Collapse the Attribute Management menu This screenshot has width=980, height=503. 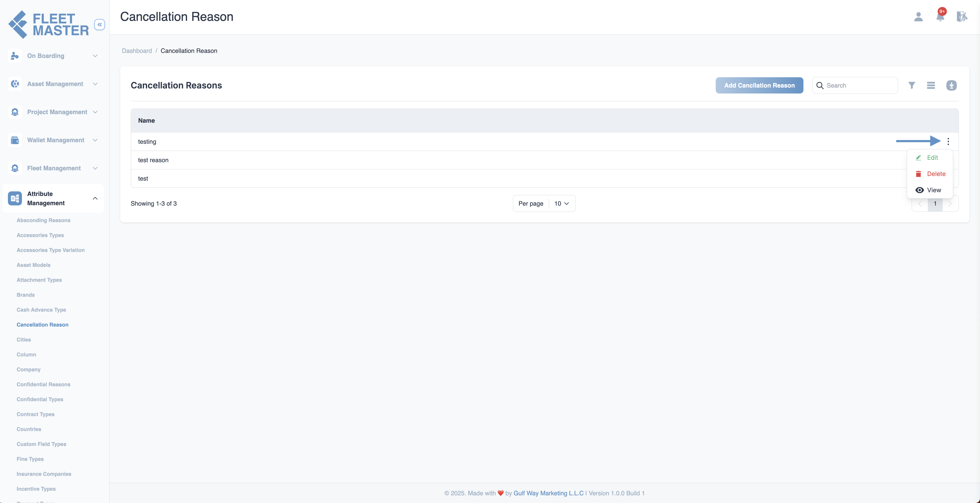tap(95, 198)
